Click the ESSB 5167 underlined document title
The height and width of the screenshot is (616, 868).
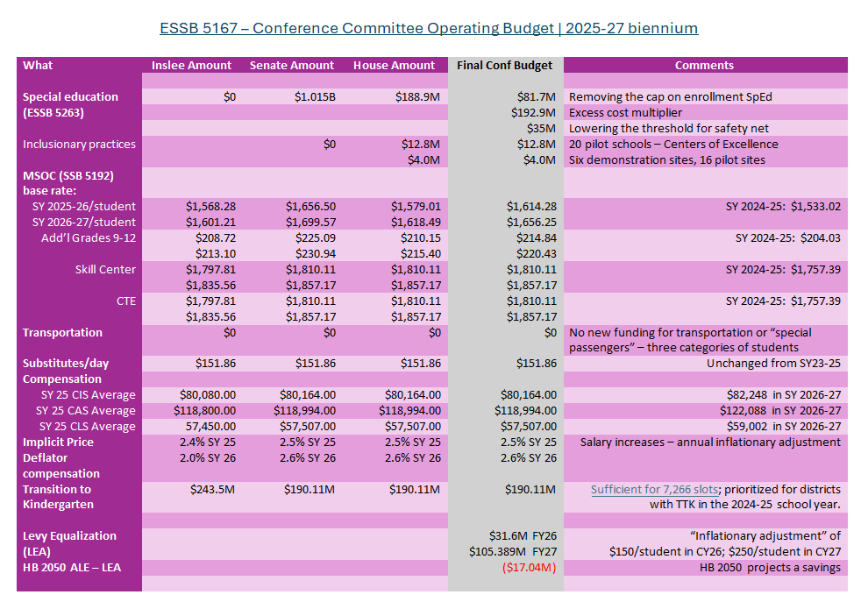429,28
